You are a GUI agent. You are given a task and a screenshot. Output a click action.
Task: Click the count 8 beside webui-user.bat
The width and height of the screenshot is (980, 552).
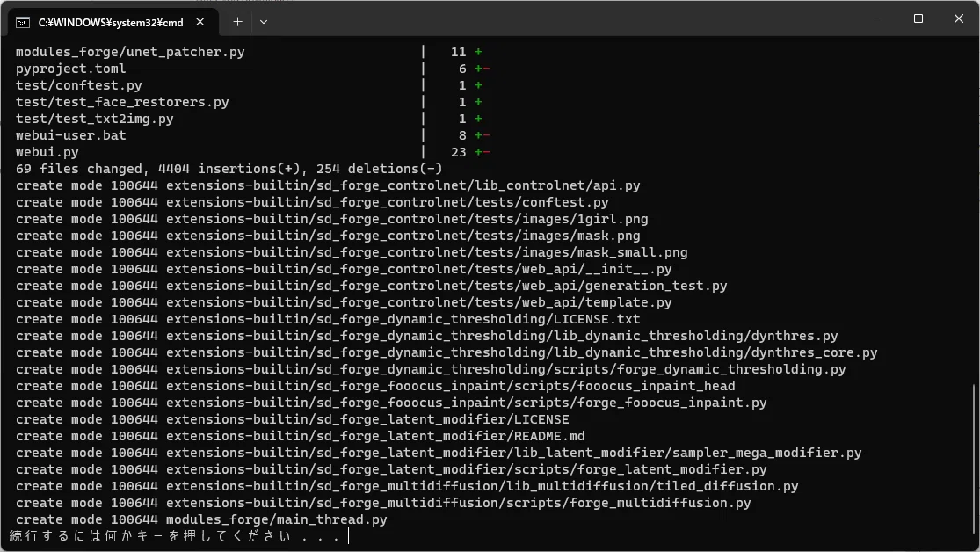(x=462, y=135)
